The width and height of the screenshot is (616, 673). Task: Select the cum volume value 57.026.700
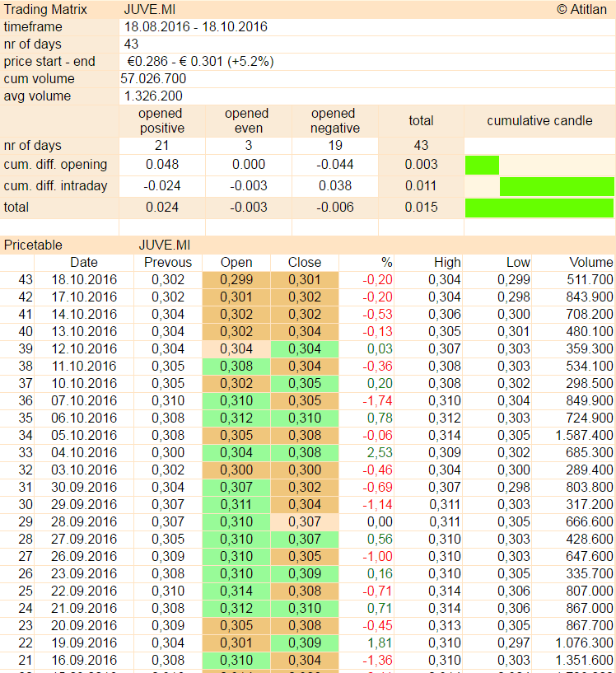[153, 78]
